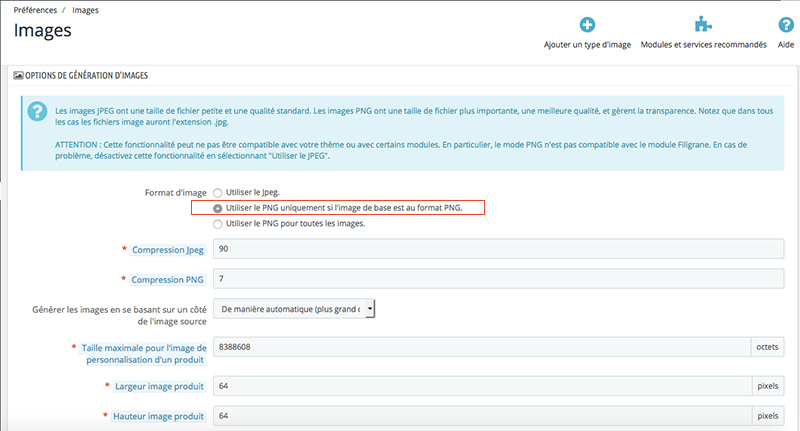Click into the Compression Jpeg field
Image resolution: width=800 pixels, height=431 pixels.
click(x=498, y=249)
